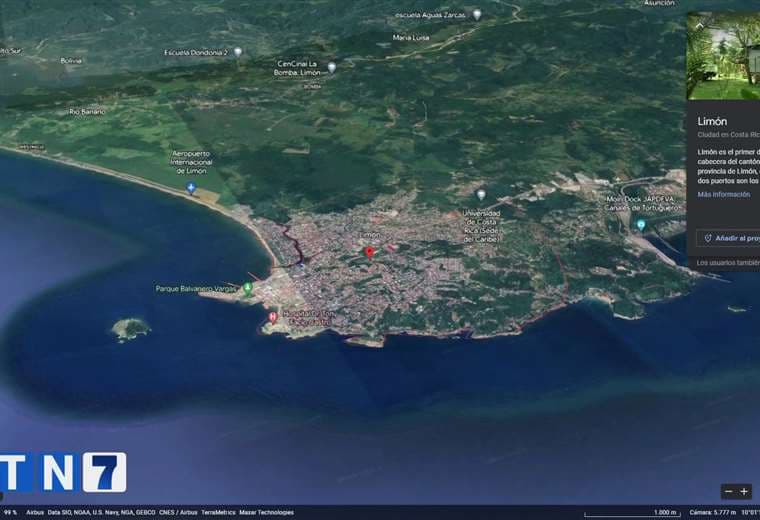Select the Parque Balvanero Vargas green marker
The width and height of the screenshot is (760, 520).
click(247, 288)
